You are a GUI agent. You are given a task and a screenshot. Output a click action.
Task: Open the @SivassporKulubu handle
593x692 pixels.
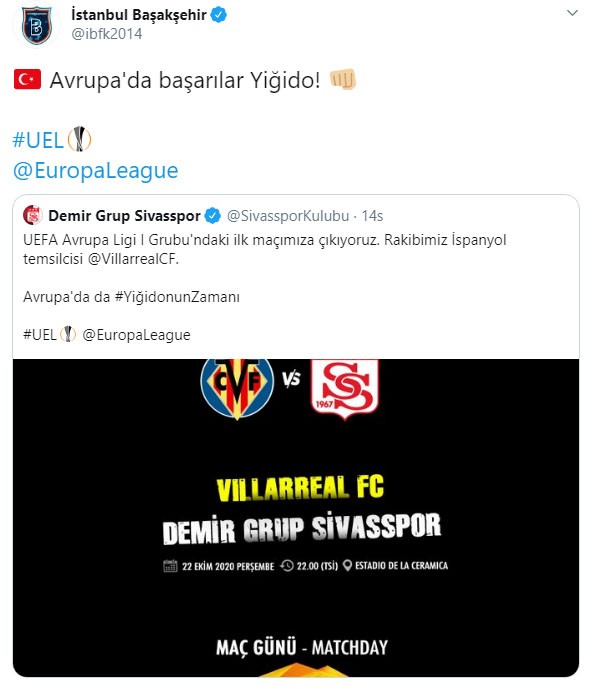288,216
